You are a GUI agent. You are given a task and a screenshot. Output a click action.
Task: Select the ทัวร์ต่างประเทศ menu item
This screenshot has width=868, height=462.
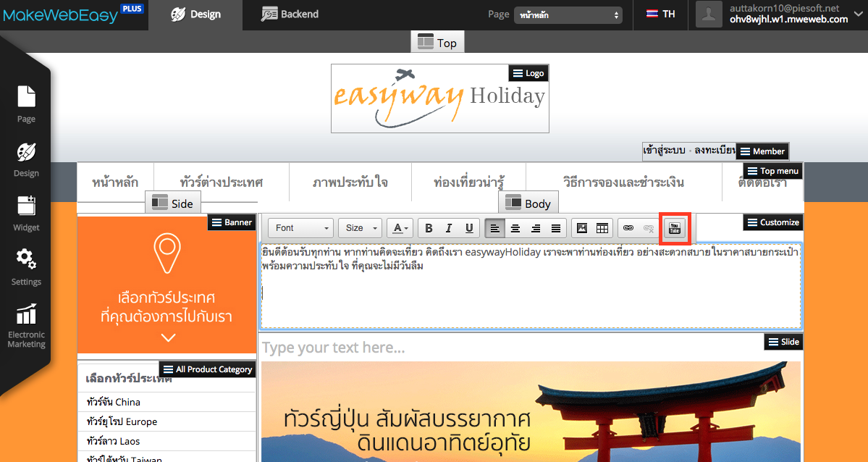point(221,182)
